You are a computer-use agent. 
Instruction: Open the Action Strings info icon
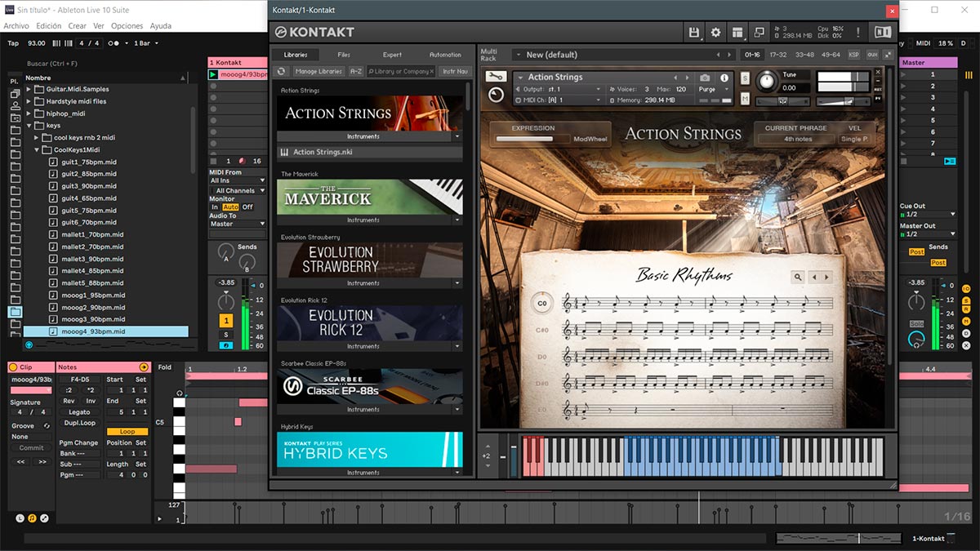click(724, 78)
